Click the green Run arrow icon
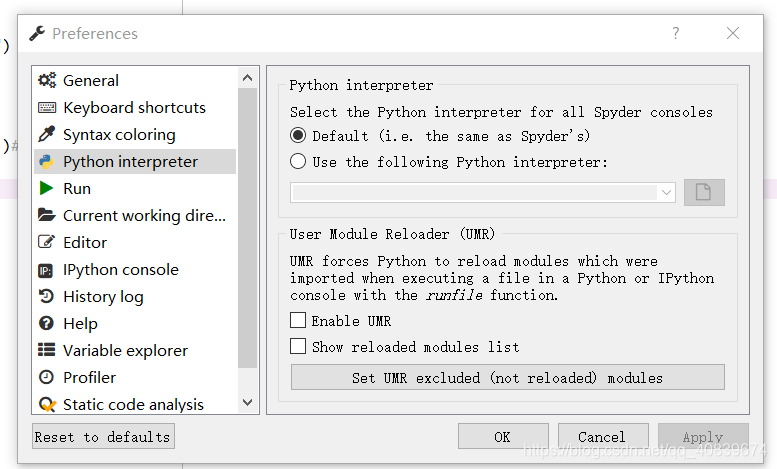Viewport: 777px width, 469px height. [46, 189]
